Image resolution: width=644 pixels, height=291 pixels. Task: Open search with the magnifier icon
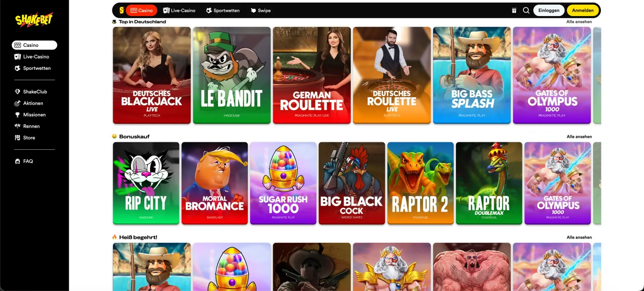(x=526, y=10)
